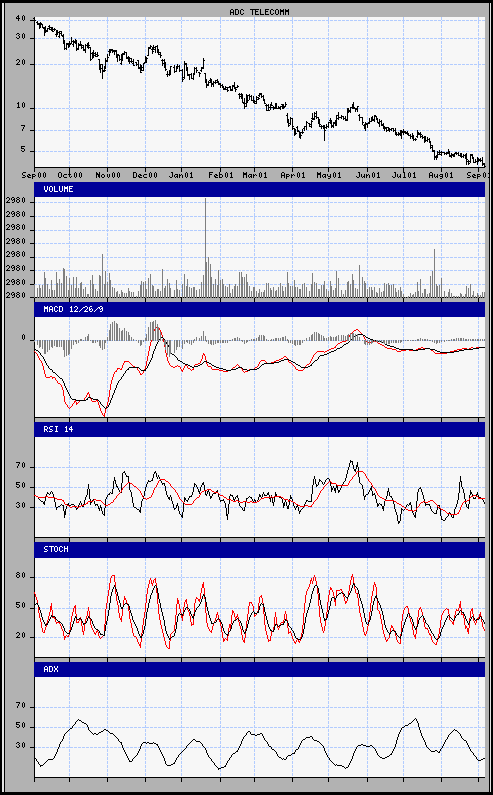Click the 30 label on price axis
The height and width of the screenshot is (795, 493).
20,38
